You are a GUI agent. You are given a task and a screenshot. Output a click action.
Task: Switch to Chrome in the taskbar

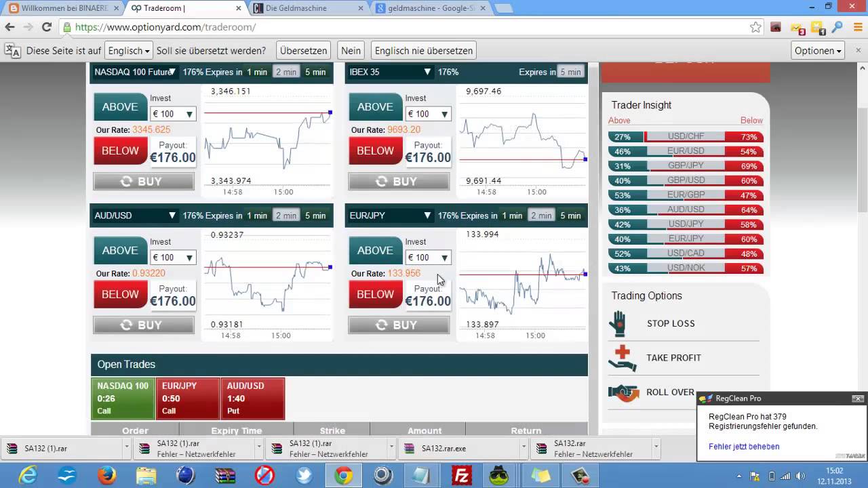point(343,476)
